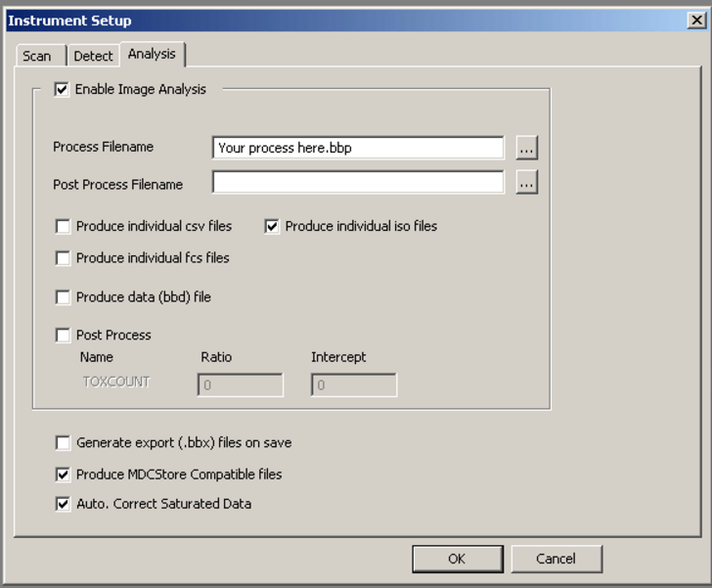712x588 pixels.
Task: Browse for Process Filename with ellipsis button
Action: (527, 148)
